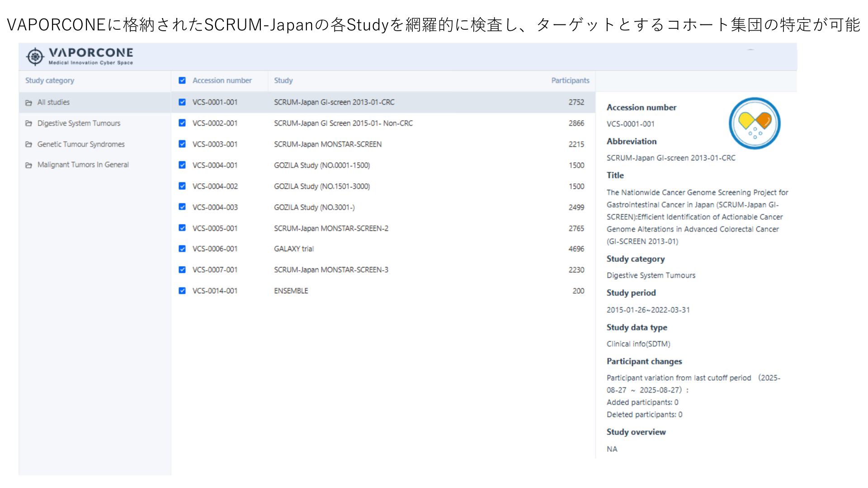The height and width of the screenshot is (488, 868).
Task: Select study SCRUM-Japan GI-screen 2013-01-CRC in table
Action: click(334, 102)
